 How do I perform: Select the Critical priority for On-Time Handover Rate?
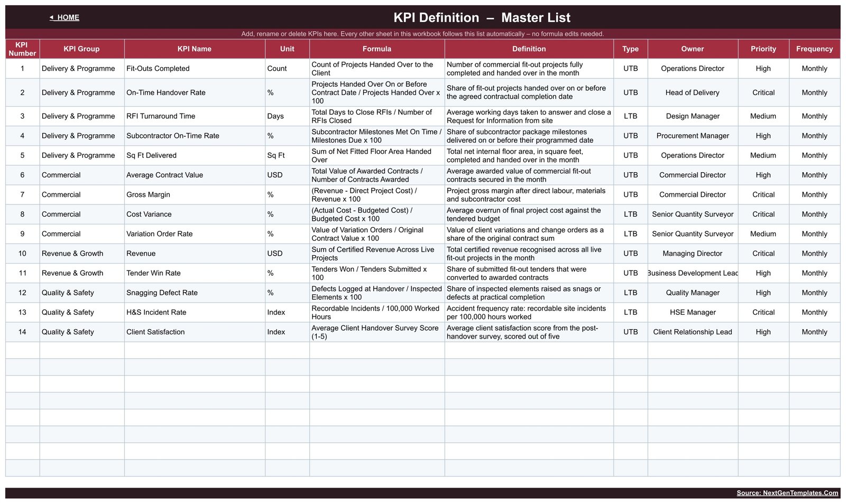(x=764, y=92)
